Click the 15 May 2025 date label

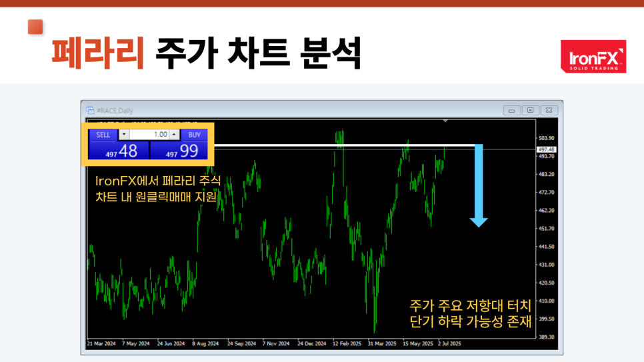pyautogui.click(x=418, y=343)
